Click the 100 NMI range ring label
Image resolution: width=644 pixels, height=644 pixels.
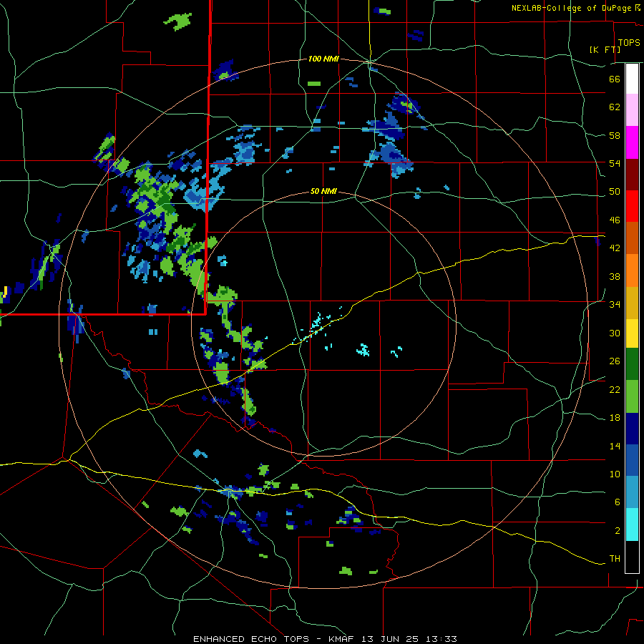(323, 59)
